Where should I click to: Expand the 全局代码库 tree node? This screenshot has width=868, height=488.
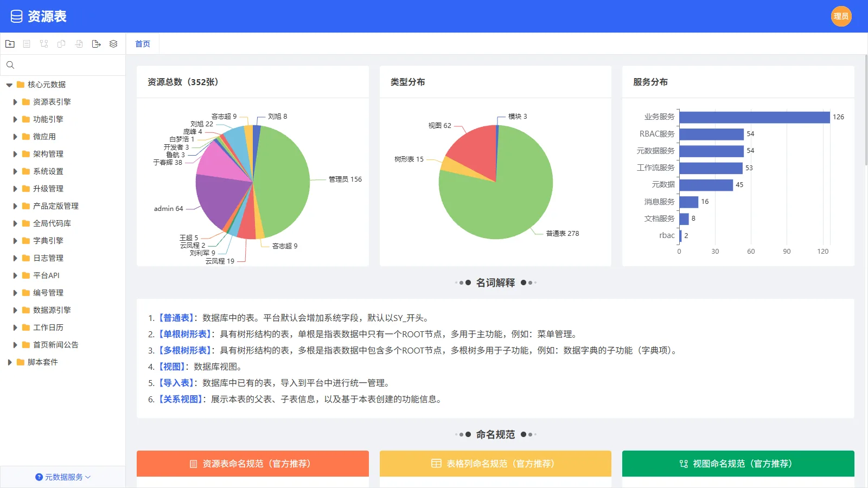pos(15,223)
